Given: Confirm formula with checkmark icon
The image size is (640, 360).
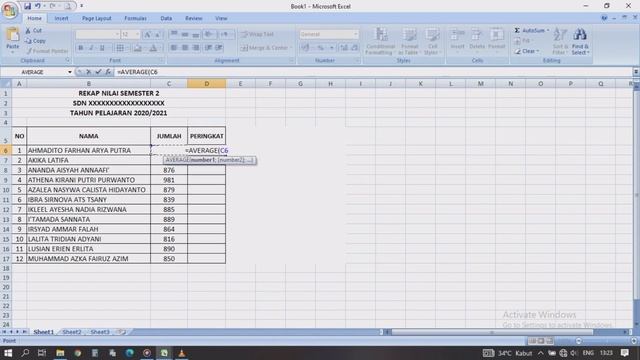Looking at the screenshot, I should tap(98, 72).
